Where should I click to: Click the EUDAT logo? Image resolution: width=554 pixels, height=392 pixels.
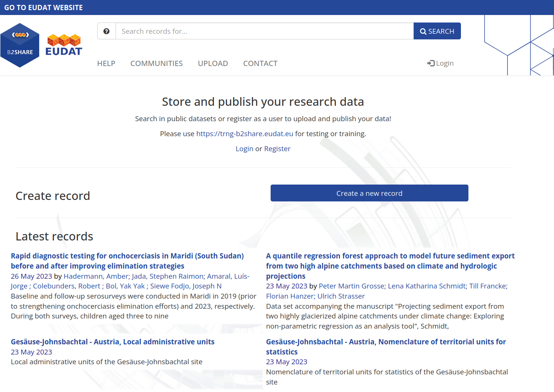coord(64,45)
